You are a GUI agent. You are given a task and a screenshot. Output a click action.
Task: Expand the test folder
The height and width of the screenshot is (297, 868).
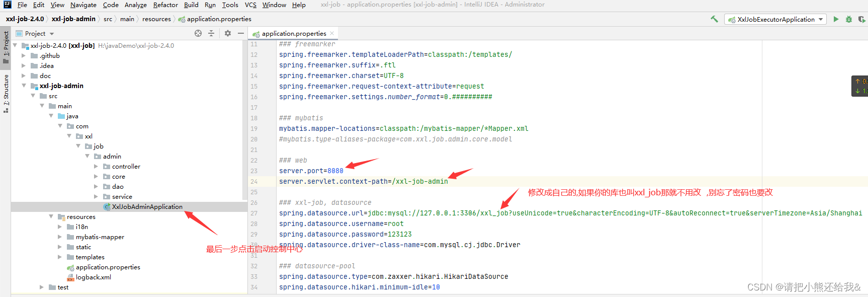click(42, 287)
